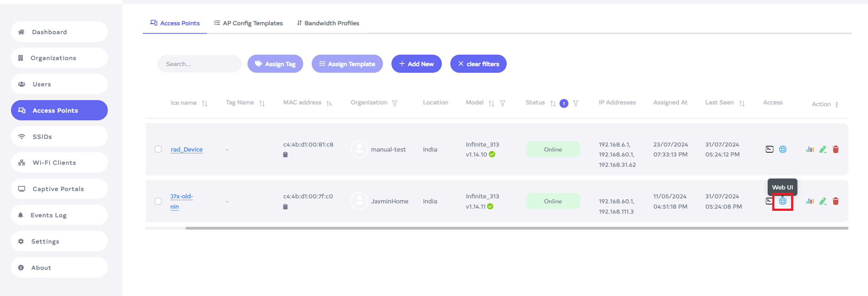Edit the rad_Device access point

pyautogui.click(x=823, y=149)
